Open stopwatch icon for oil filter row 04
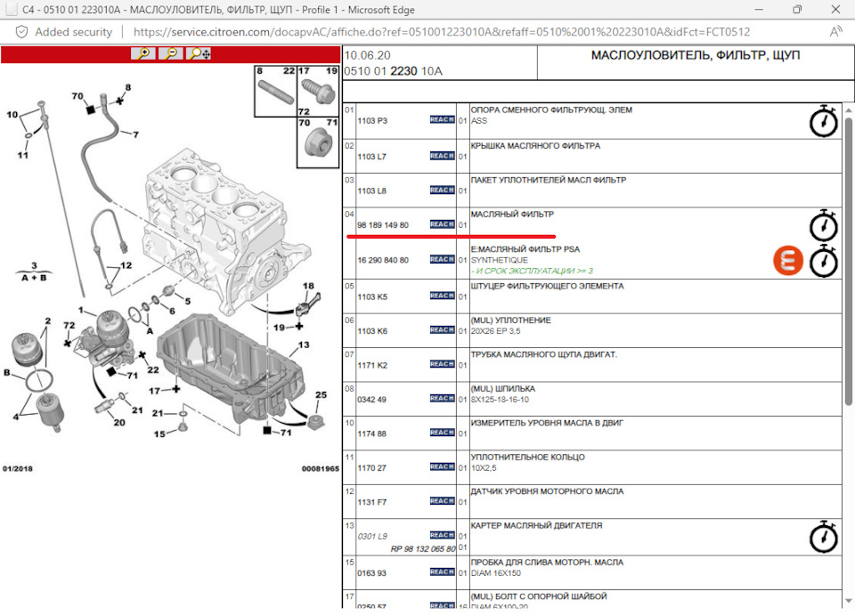The image size is (855, 616). [x=823, y=225]
